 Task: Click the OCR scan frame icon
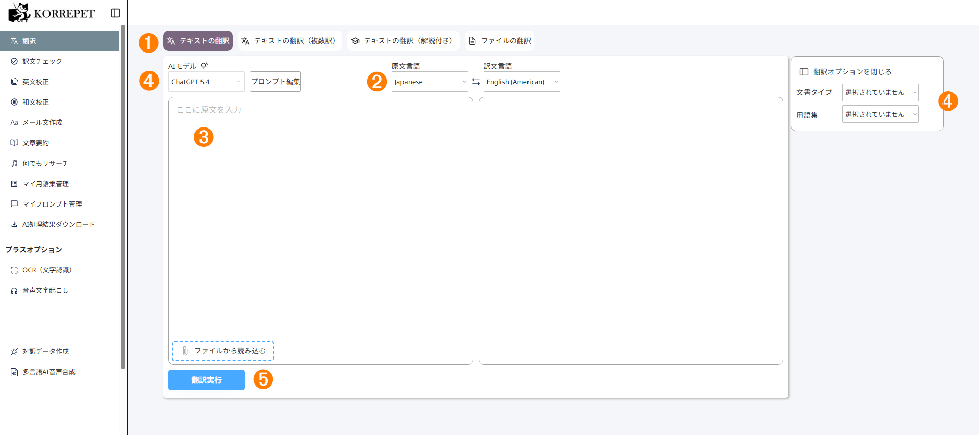[14, 270]
